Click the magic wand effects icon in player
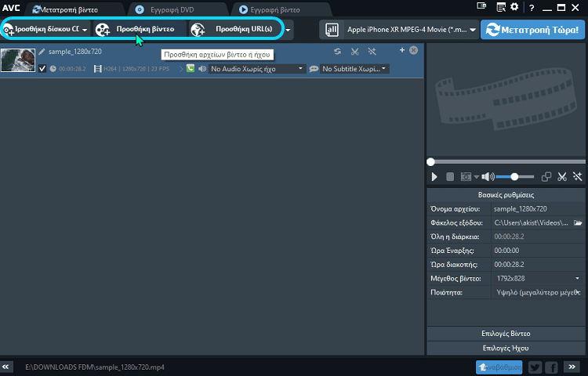 pos(579,177)
